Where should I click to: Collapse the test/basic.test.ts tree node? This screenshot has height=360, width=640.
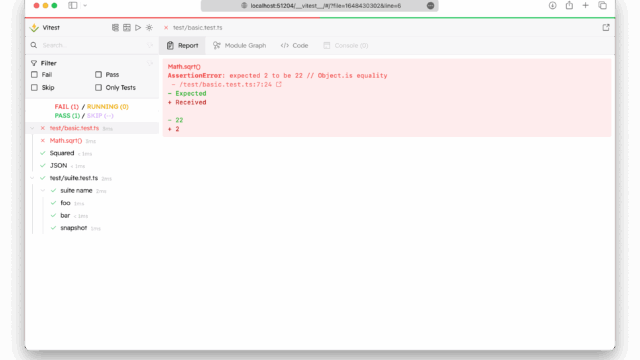(32, 128)
